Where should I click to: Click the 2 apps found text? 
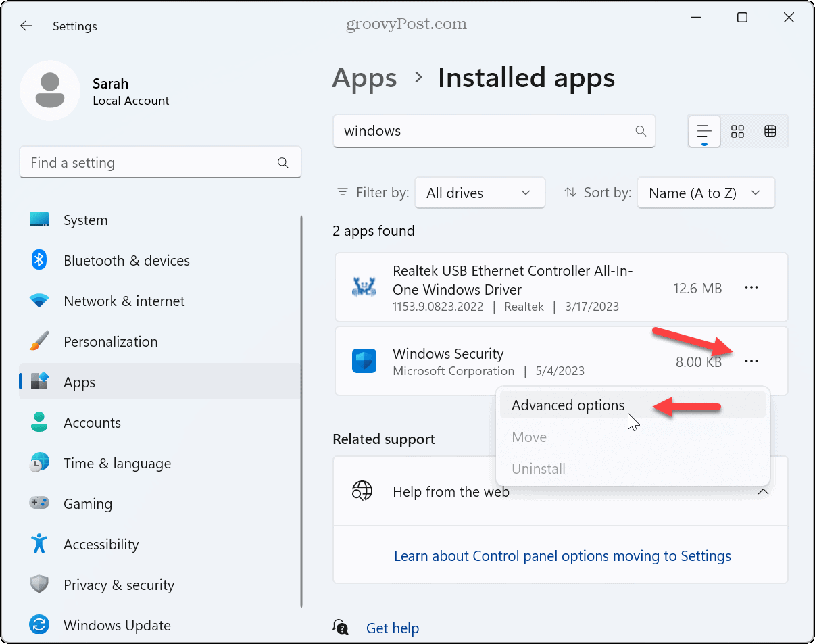374,231
